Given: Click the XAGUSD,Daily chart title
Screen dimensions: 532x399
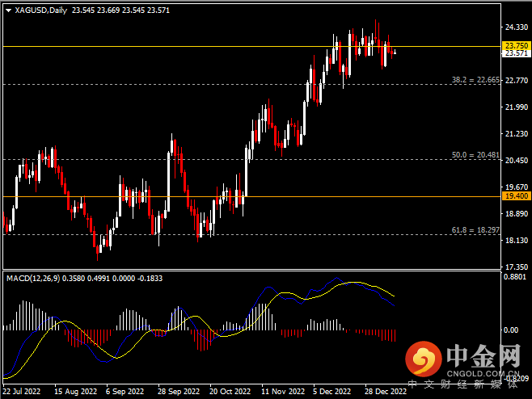Looking at the screenshot, I should pyautogui.click(x=41, y=10).
